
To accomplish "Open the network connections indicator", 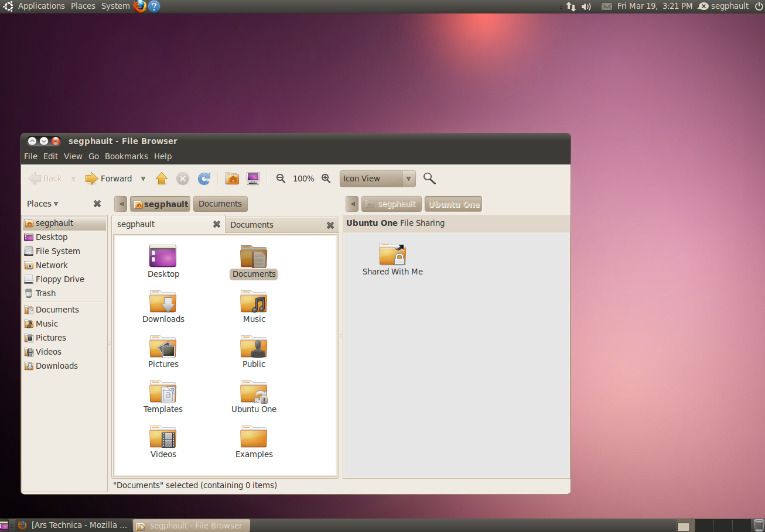I will click(571, 6).
